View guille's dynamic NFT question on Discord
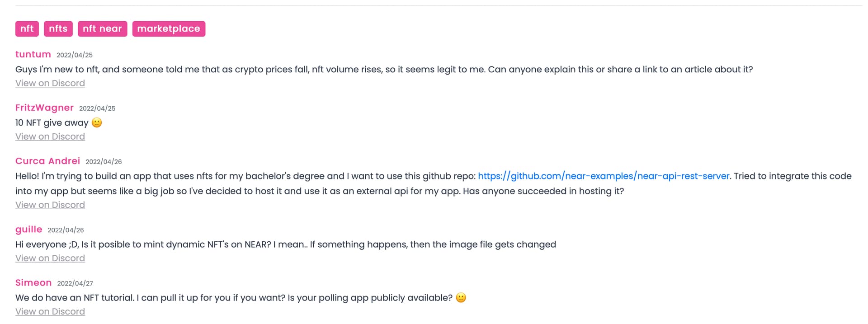 (50, 258)
